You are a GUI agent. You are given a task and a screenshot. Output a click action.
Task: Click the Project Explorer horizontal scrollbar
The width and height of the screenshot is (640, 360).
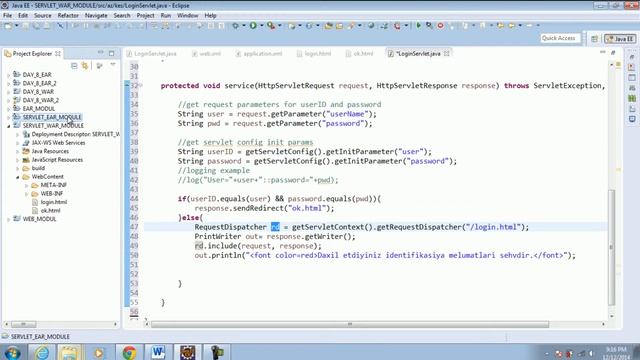(23, 324)
